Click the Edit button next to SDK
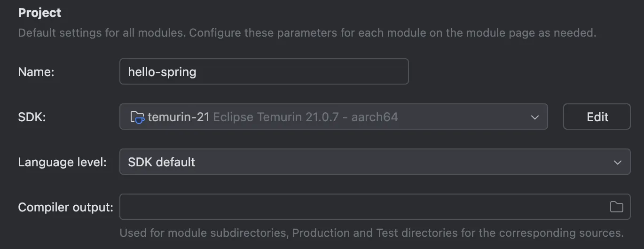This screenshot has width=644, height=249. [x=597, y=117]
